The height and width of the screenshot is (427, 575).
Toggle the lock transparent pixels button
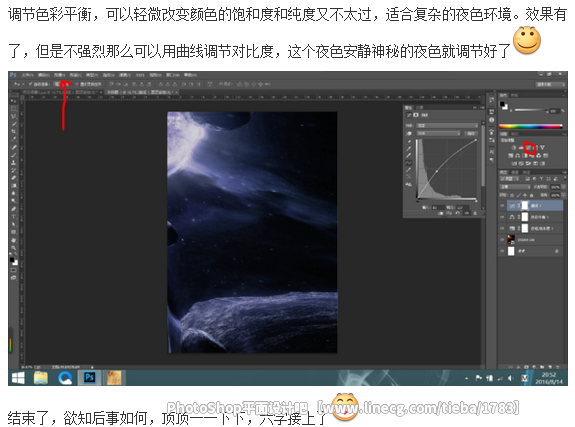pos(512,195)
